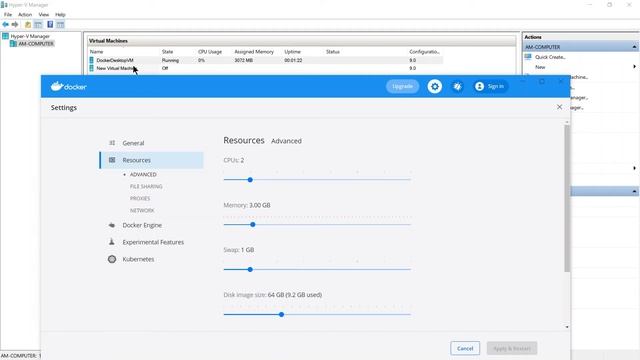Image resolution: width=640 pixels, height=360 pixels.
Task: Select Resources in Docker settings sidebar
Action: (152, 160)
